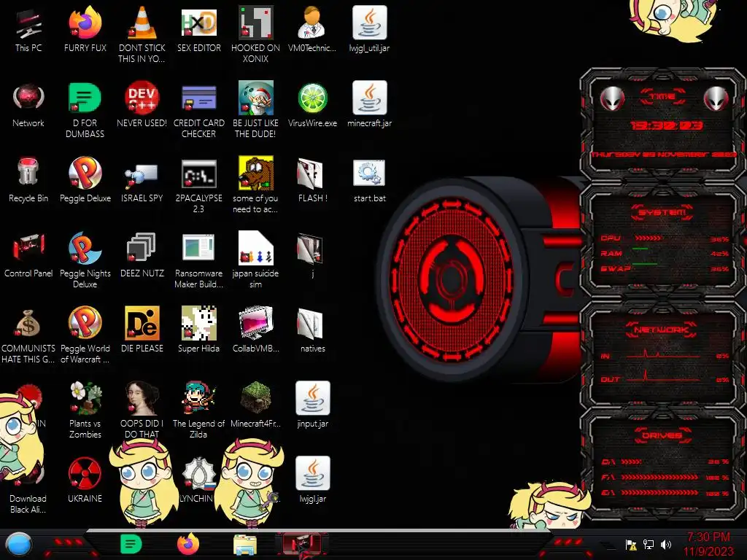
Task: Open the 7:30 PM taskbar clock
Action: [x=708, y=544]
